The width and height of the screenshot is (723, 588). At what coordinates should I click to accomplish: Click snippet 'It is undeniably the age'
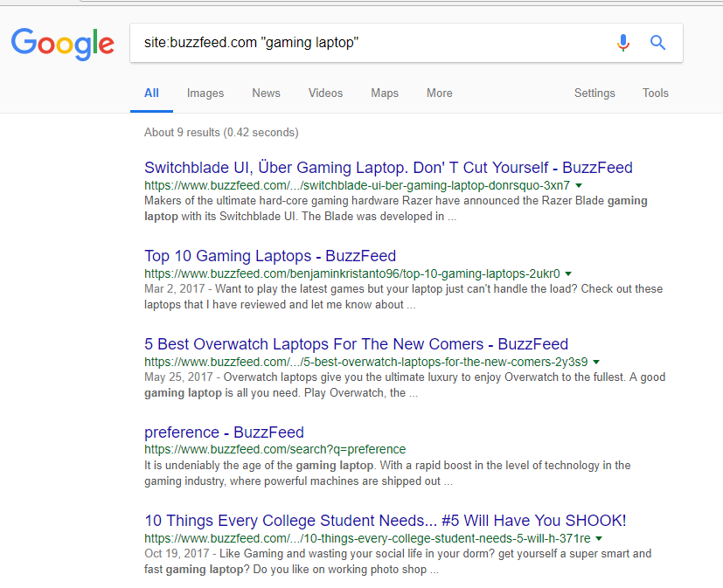387,474
